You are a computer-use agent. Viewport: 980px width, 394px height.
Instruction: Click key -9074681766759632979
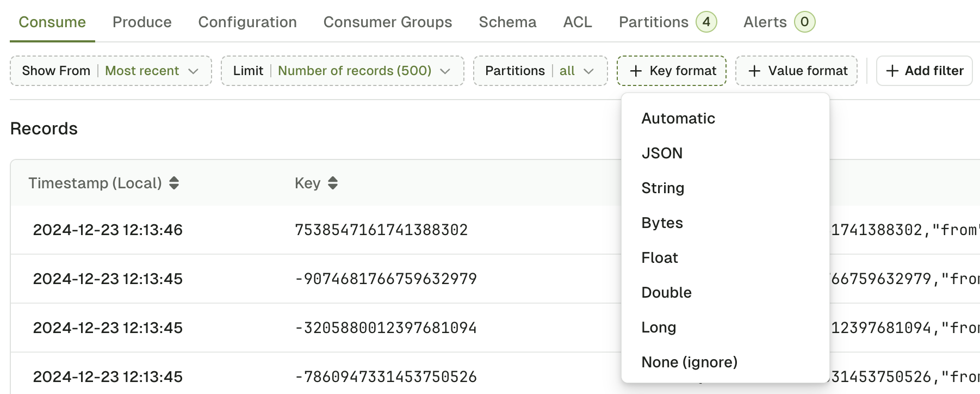(x=386, y=279)
